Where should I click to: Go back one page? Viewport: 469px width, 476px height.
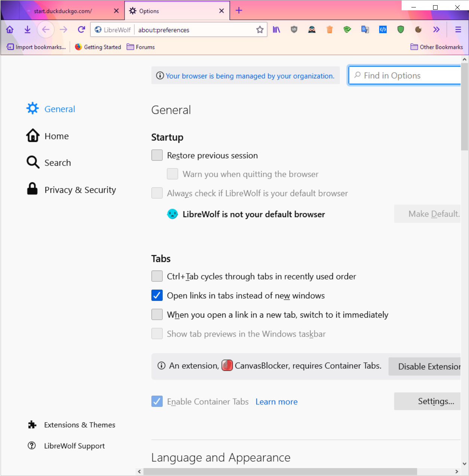click(x=46, y=30)
